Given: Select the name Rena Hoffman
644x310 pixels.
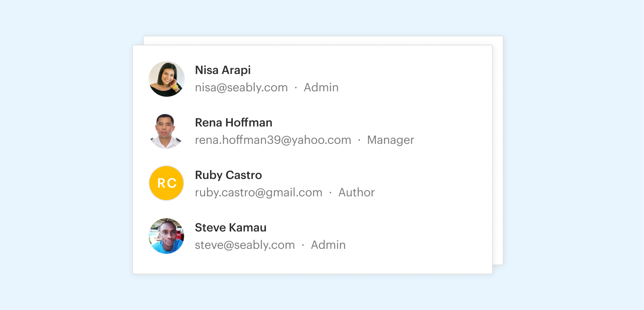Looking at the screenshot, I should [234, 122].
